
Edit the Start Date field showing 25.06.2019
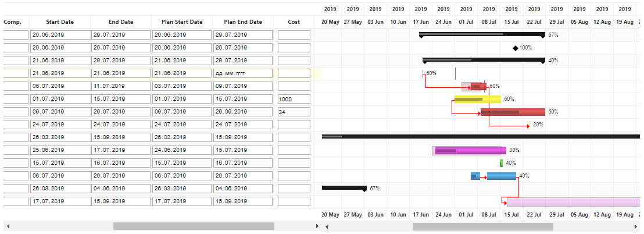60,151
